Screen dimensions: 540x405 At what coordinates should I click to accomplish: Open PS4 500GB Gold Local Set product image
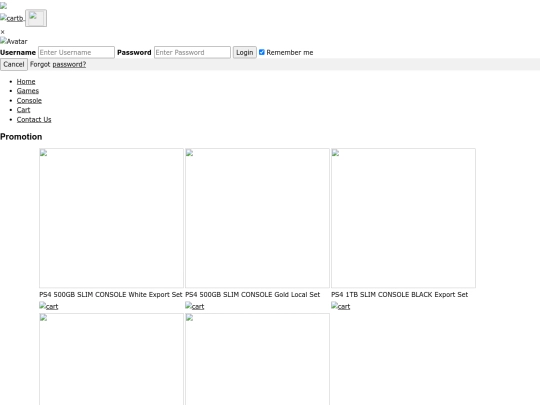pos(257,218)
